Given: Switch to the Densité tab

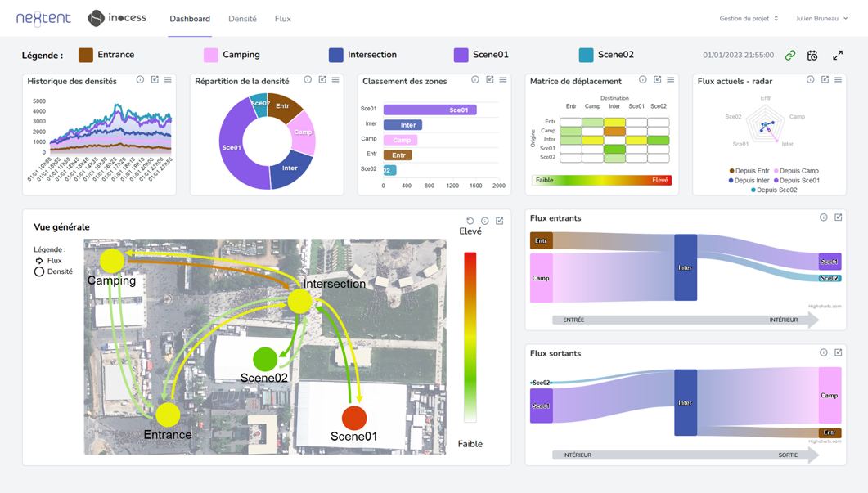Looking at the screenshot, I should (x=242, y=19).
